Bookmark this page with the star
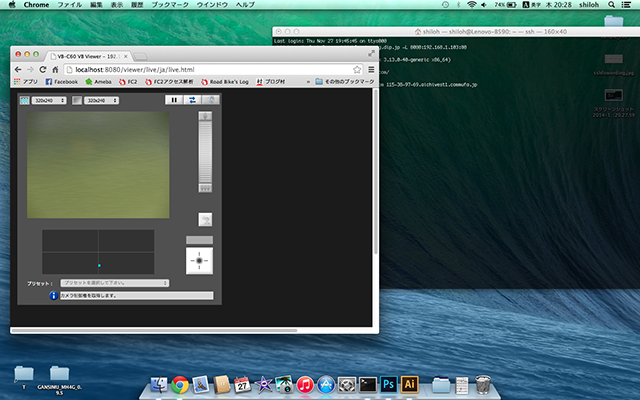This screenshot has height=400, width=640. coord(357,70)
